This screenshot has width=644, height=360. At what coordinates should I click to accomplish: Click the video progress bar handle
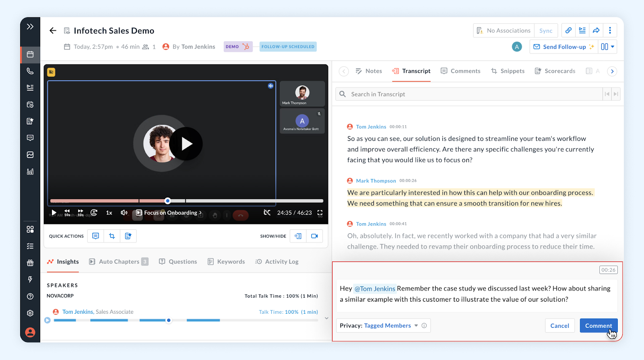(x=168, y=201)
